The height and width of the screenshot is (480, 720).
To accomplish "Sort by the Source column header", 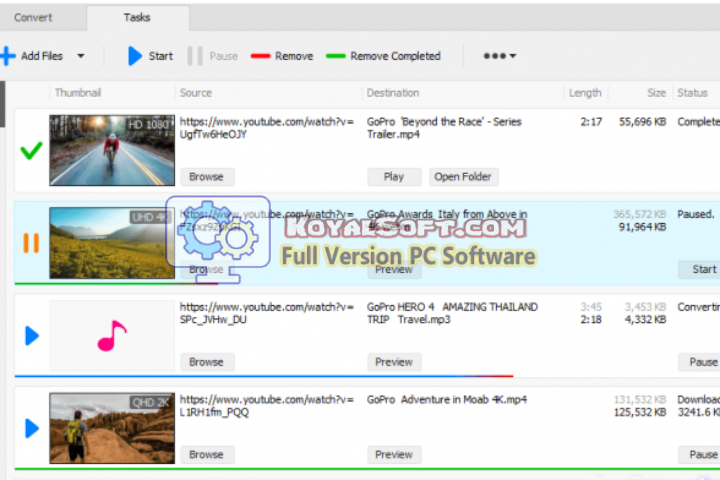I will tap(196, 93).
